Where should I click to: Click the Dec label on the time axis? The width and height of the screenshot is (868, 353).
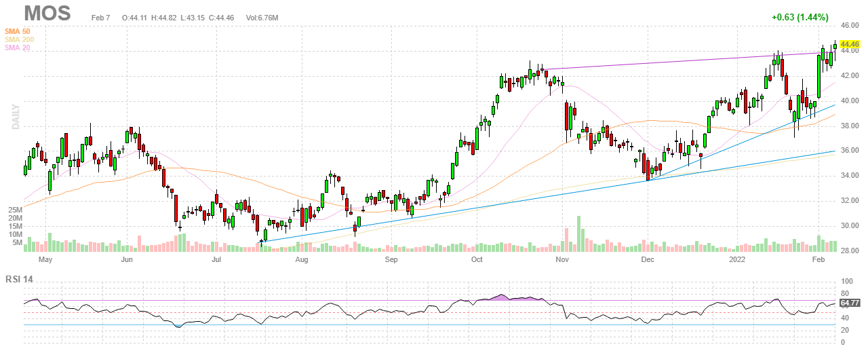point(648,260)
